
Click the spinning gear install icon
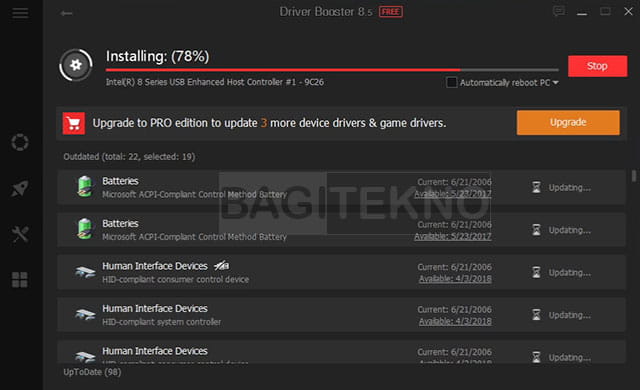pos(76,65)
